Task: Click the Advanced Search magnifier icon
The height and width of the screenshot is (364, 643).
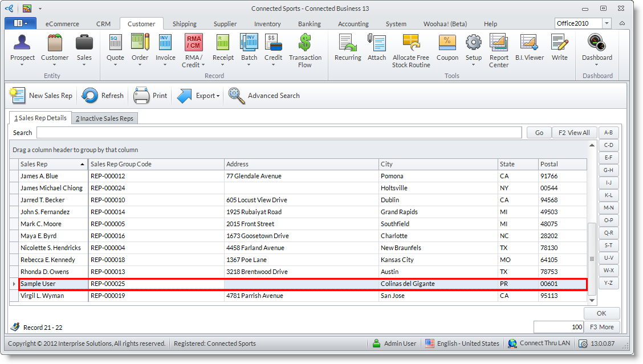Action: point(237,96)
